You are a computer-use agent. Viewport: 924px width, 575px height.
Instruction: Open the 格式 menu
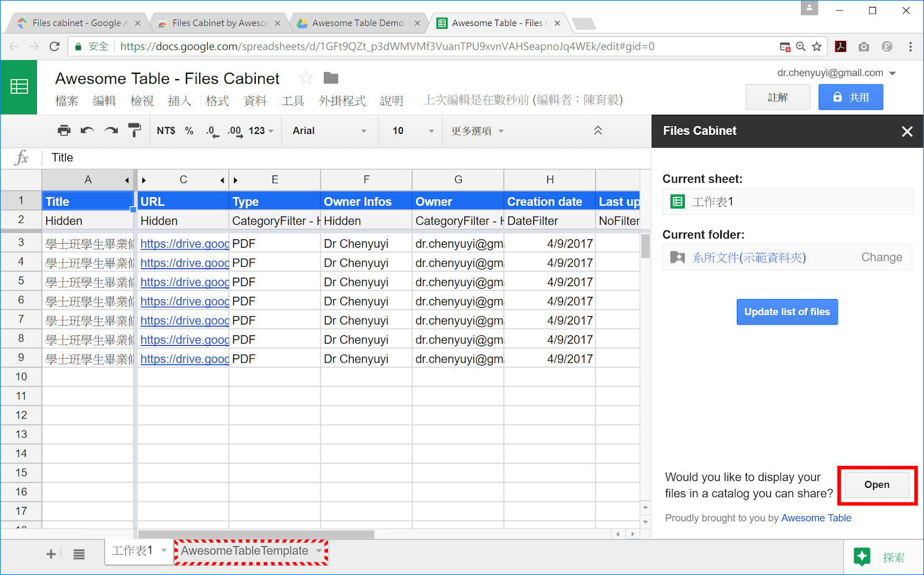coord(218,100)
